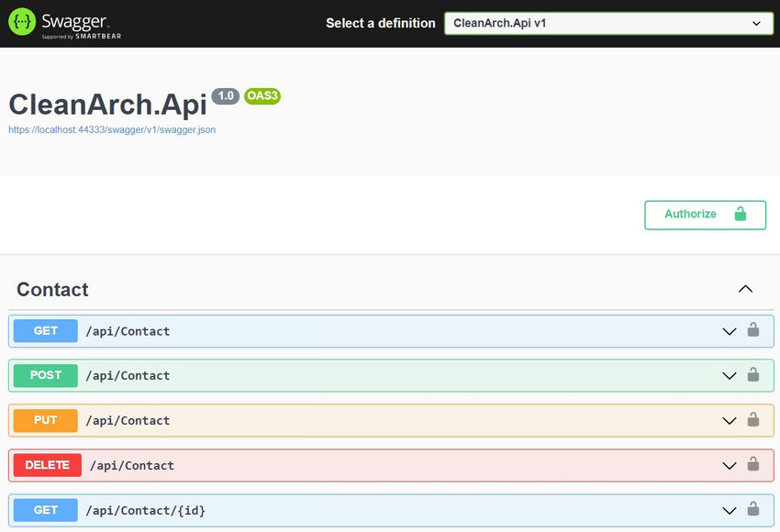
Task: Open the swagger.json specification link
Action: (111, 129)
